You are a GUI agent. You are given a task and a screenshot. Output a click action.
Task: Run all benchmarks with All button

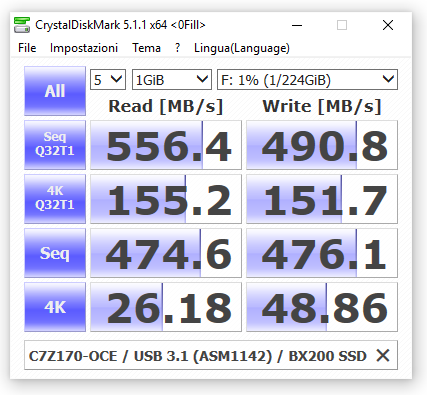[55, 91]
